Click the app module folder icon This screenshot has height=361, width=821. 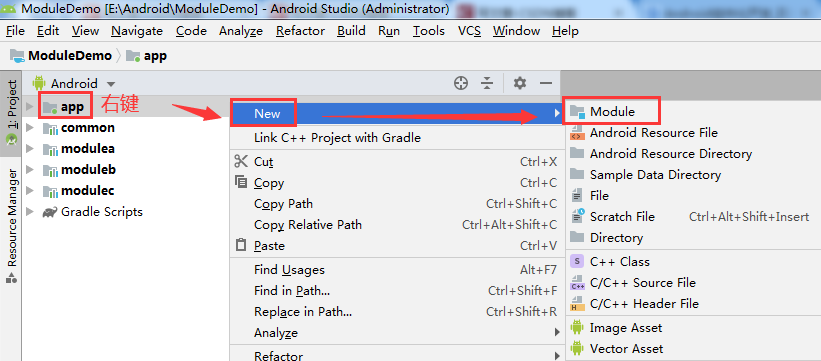coord(50,107)
